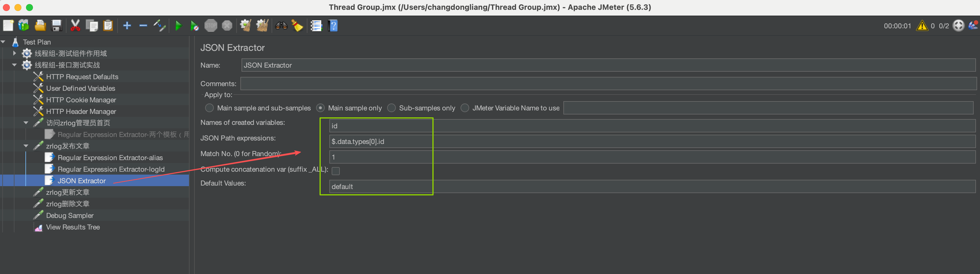Save the test plan with floppy icon

tap(57, 26)
